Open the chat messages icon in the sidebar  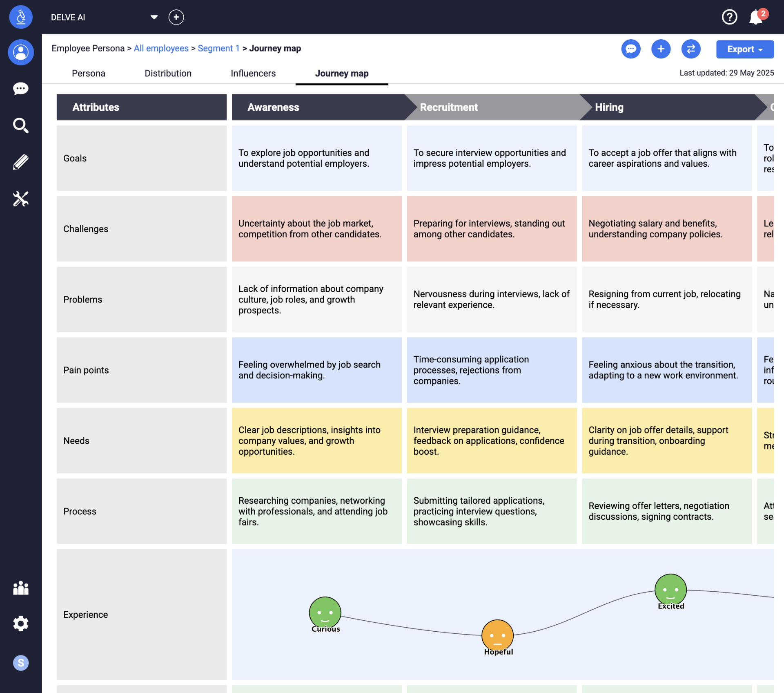[x=21, y=89]
